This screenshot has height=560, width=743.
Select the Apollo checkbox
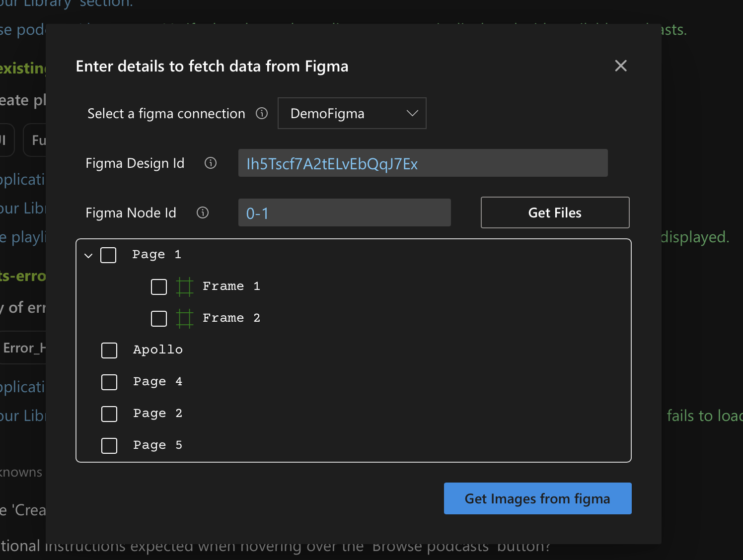point(109,350)
